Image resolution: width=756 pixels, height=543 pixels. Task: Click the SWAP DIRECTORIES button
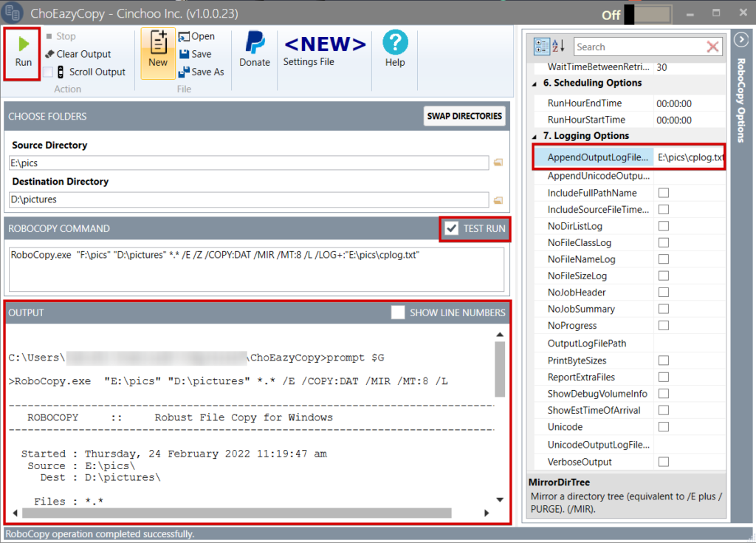(464, 116)
